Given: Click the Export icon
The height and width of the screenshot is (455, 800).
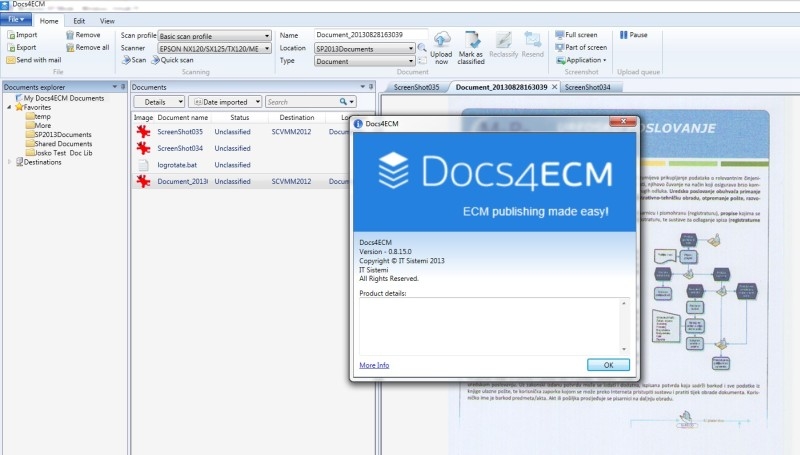Looking at the screenshot, I should pos(11,47).
